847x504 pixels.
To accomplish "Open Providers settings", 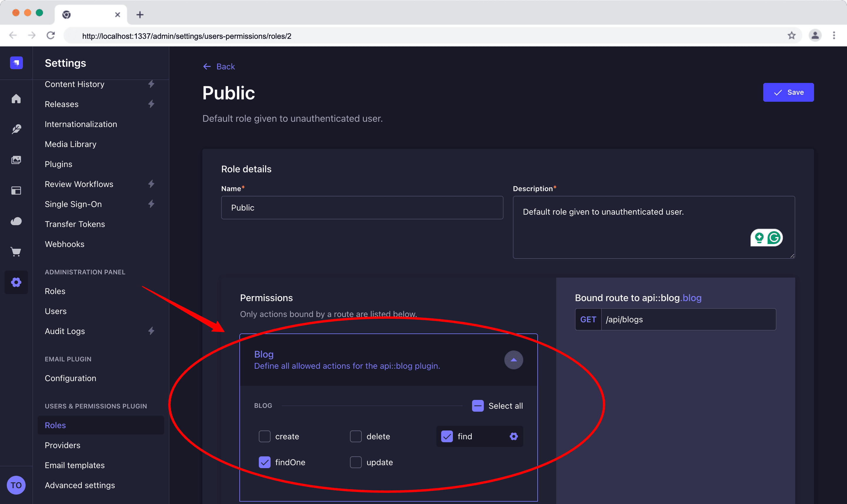I will click(x=62, y=445).
